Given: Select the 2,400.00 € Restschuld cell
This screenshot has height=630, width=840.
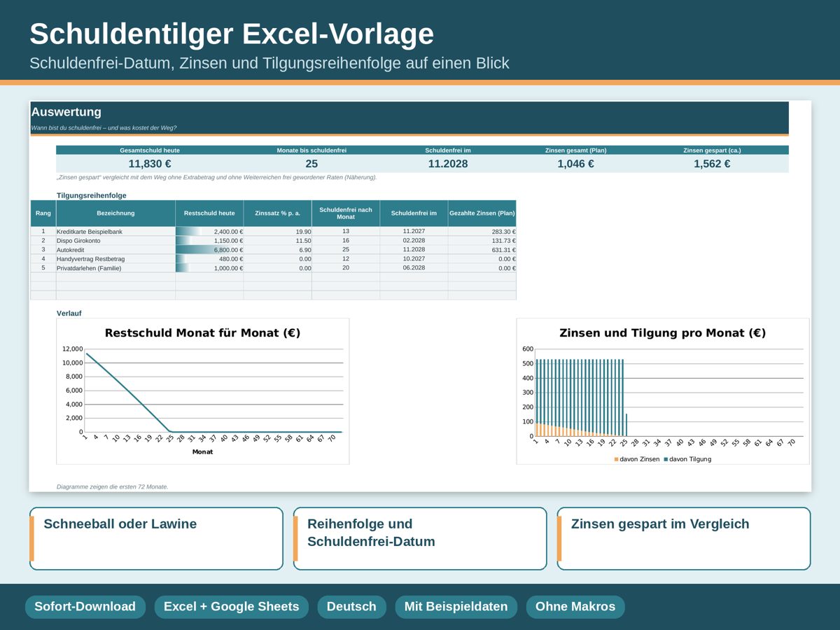Looking at the screenshot, I should (209, 232).
